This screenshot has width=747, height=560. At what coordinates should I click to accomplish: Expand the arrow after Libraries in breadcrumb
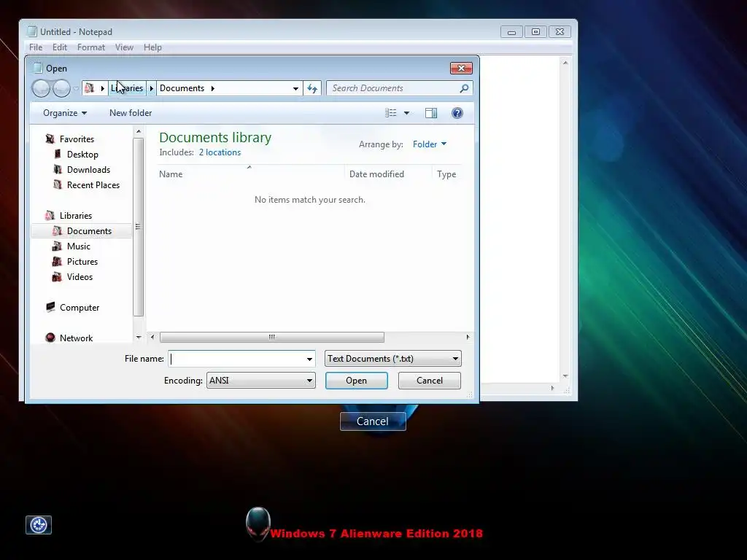(x=152, y=88)
